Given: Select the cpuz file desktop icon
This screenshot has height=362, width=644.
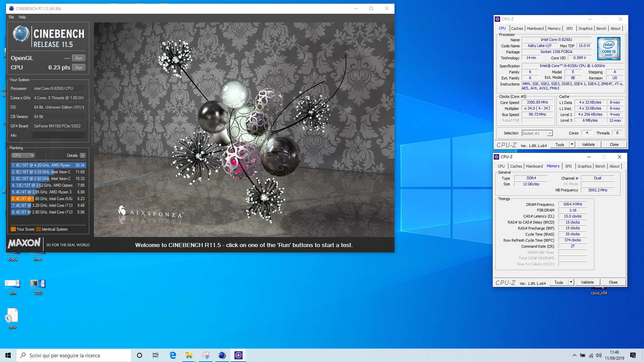Looking at the screenshot, I should click(12, 319).
